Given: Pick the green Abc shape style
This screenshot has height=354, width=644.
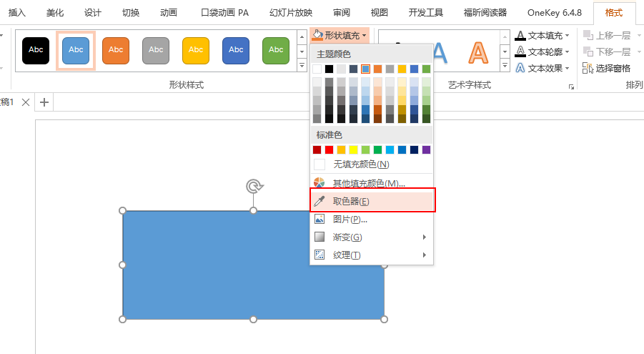Looking at the screenshot, I should tap(276, 50).
